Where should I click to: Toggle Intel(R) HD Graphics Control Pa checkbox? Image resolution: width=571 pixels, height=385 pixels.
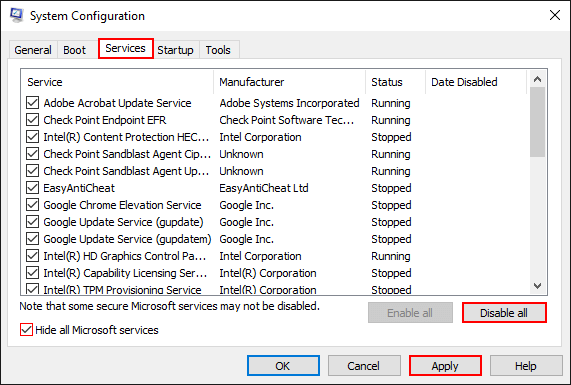[x=32, y=256]
